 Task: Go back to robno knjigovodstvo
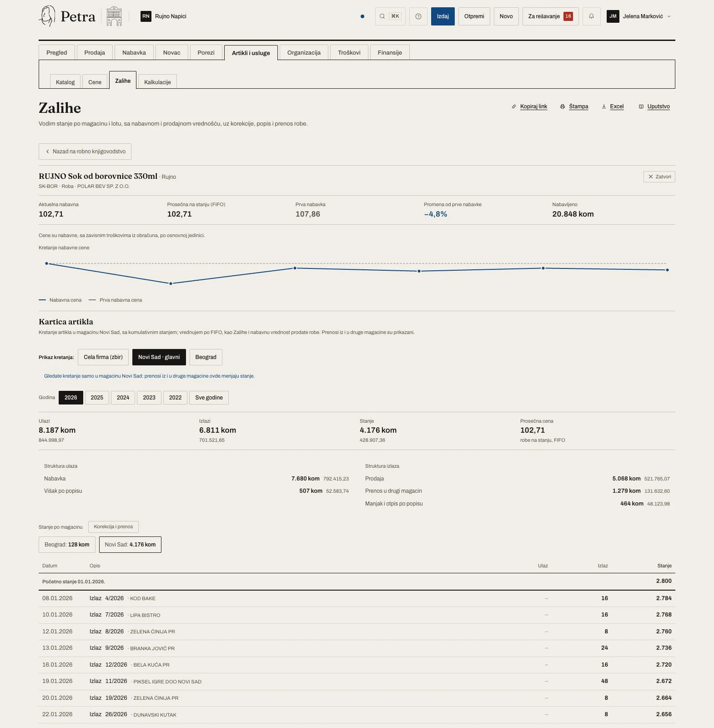click(85, 152)
